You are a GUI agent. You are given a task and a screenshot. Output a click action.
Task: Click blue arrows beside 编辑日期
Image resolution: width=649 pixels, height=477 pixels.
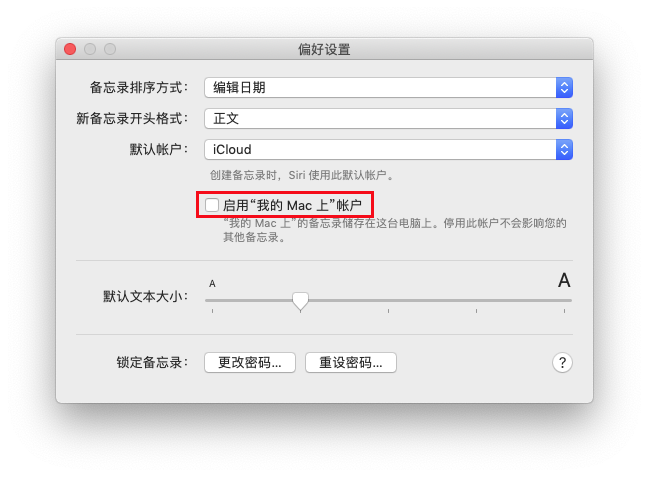click(564, 87)
